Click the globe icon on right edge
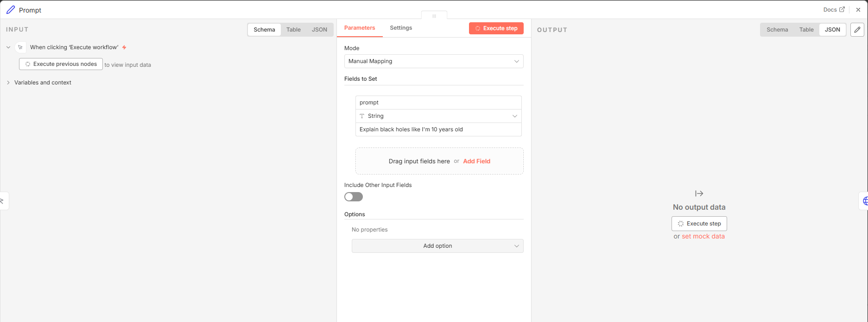 click(865, 201)
